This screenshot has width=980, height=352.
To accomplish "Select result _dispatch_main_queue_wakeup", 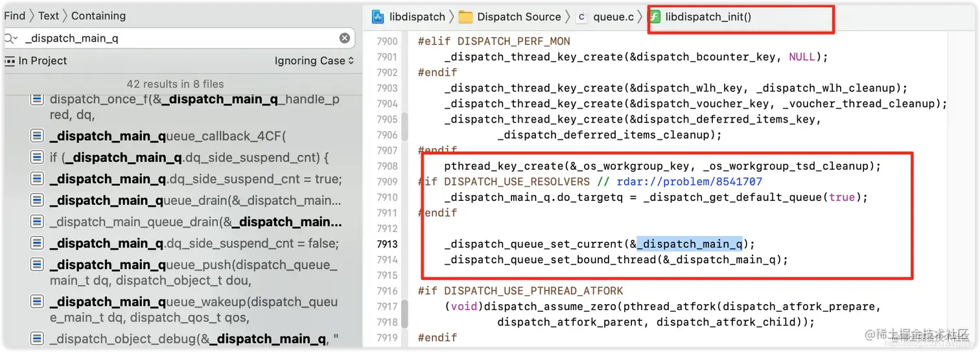I will tap(194, 309).
